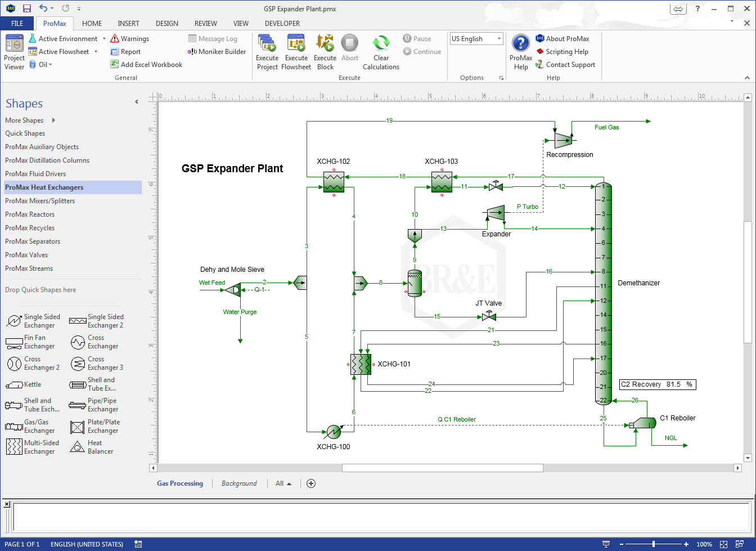Click the 100% zoom level
This screenshot has height=551, width=756.
pos(704,544)
